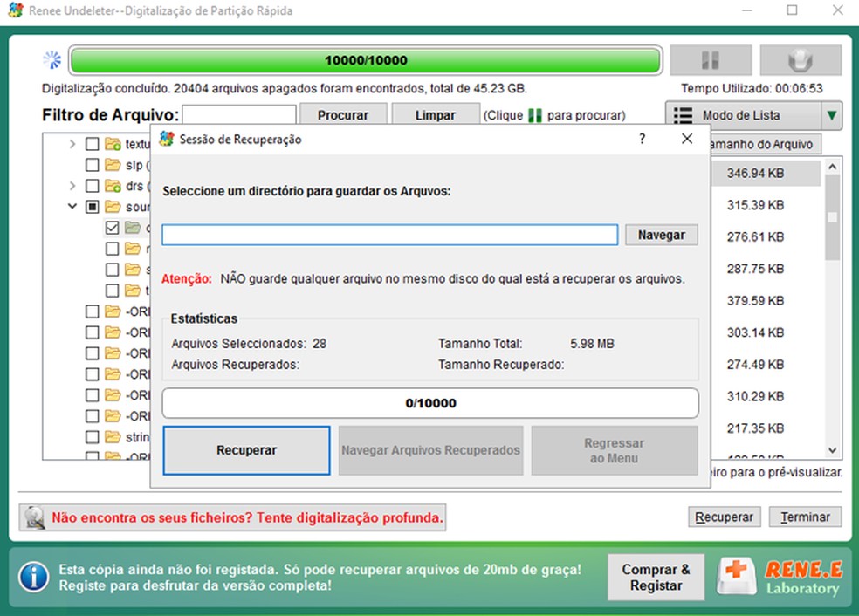Click the blue info icon in bottom banner
This screenshot has width=859, height=616.
[x=34, y=577]
